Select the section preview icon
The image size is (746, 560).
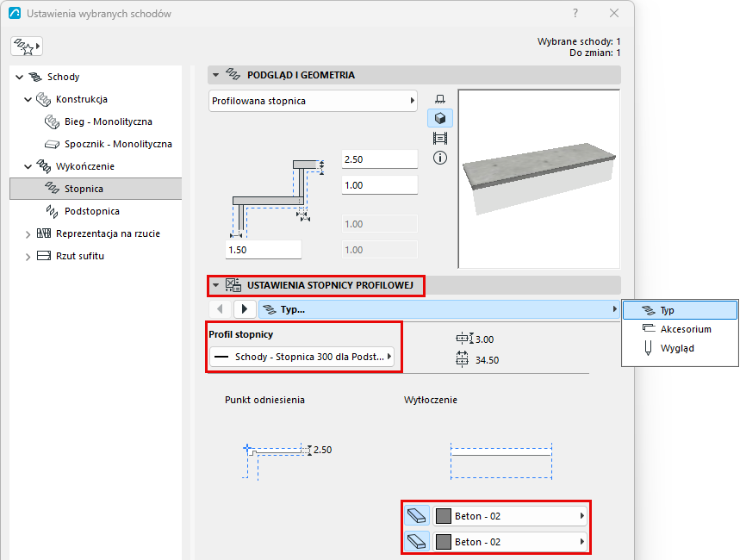[x=440, y=139]
